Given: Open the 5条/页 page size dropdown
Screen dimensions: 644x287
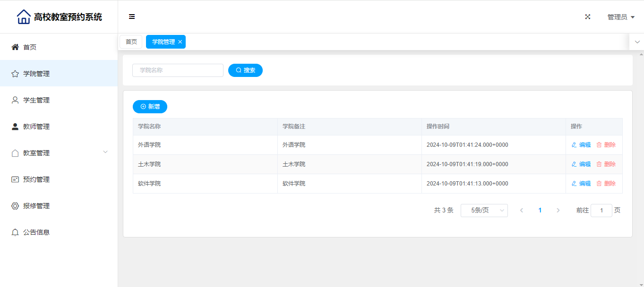Looking at the screenshot, I should click(484, 211).
